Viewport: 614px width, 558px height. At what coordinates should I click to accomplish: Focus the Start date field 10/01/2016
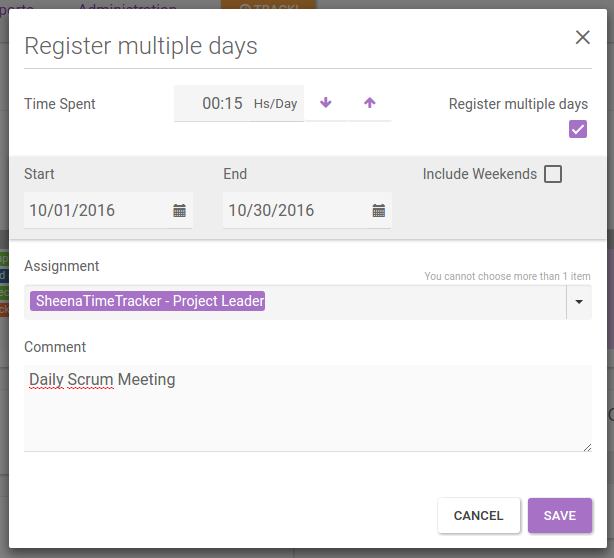96,210
